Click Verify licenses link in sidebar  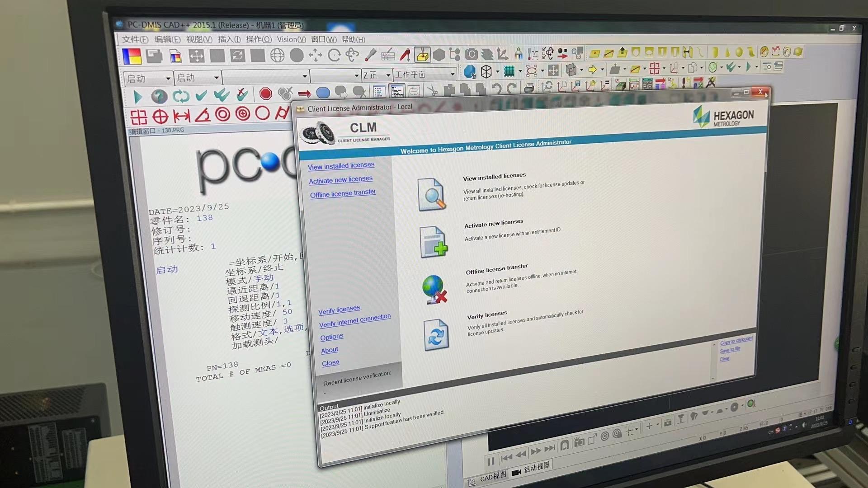(339, 310)
